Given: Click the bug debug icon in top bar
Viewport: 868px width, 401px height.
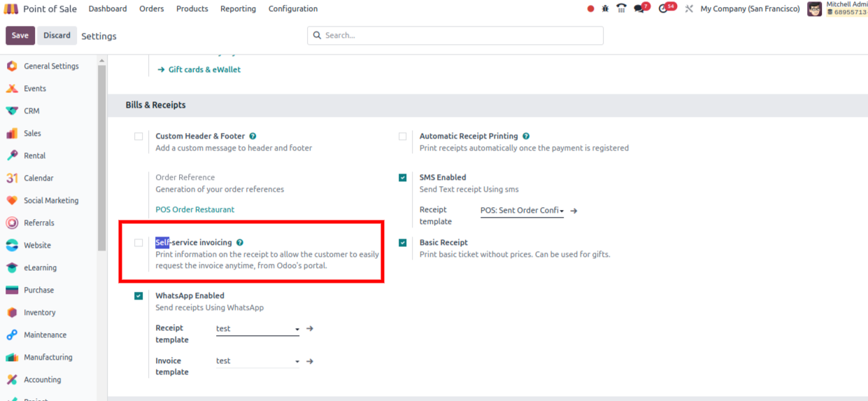Looking at the screenshot, I should pos(606,9).
